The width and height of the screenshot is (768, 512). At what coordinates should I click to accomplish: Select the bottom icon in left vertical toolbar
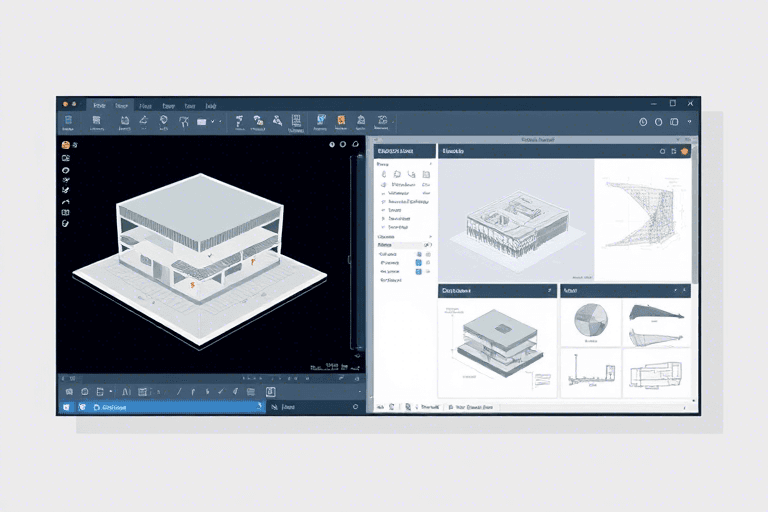coord(65,224)
